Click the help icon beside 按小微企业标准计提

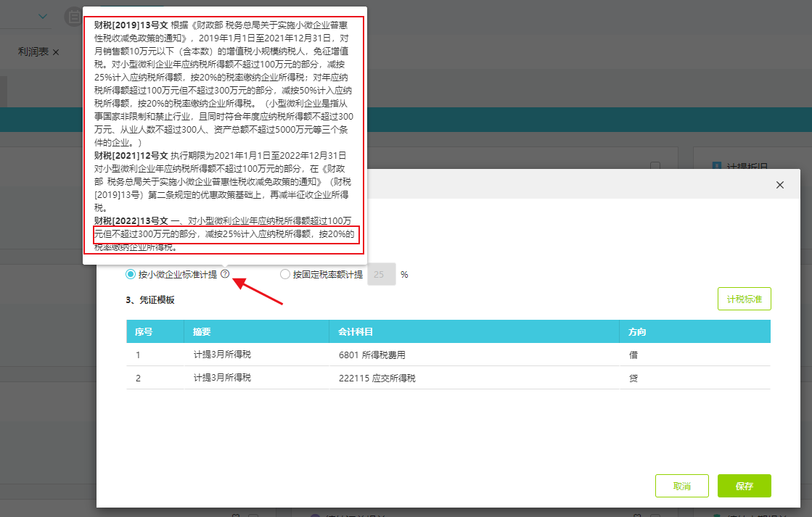(225, 274)
